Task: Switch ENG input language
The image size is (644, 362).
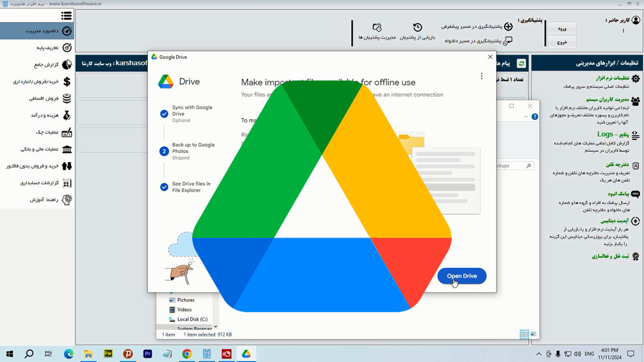Action: point(589,354)
